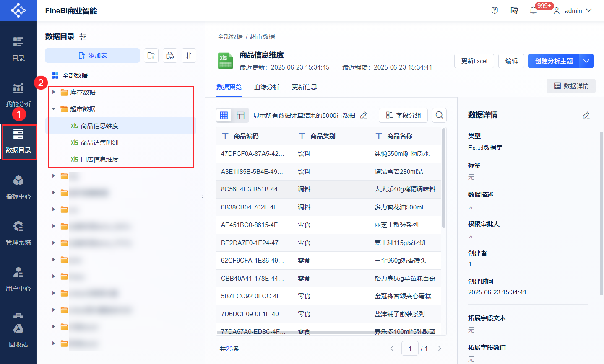Click the cell 盐津铺子散装系列

pyautogui.click(x=405, y=314)
